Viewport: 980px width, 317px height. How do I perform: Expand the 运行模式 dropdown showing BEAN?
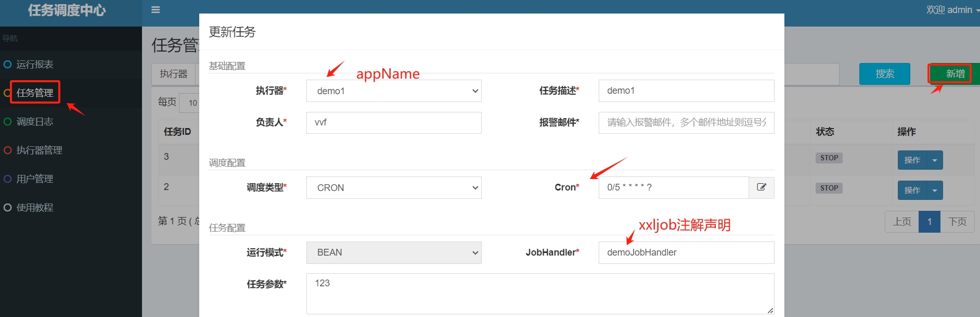(394, 252)
